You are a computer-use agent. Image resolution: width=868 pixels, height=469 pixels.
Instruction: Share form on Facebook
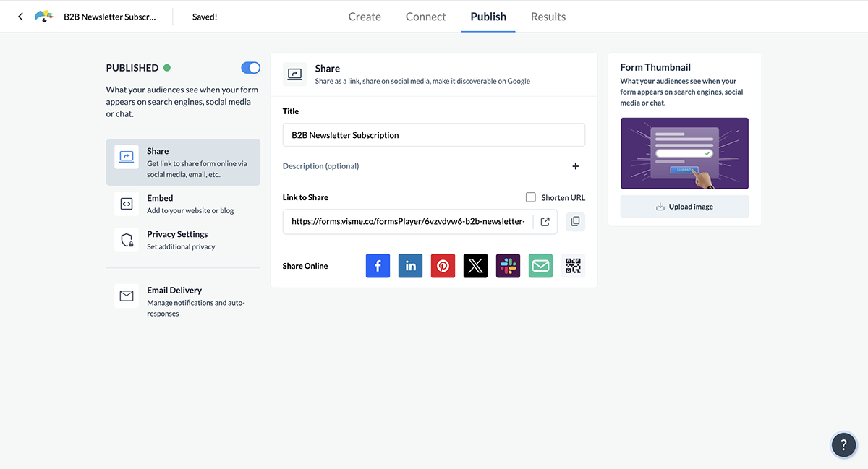(378, 266)
